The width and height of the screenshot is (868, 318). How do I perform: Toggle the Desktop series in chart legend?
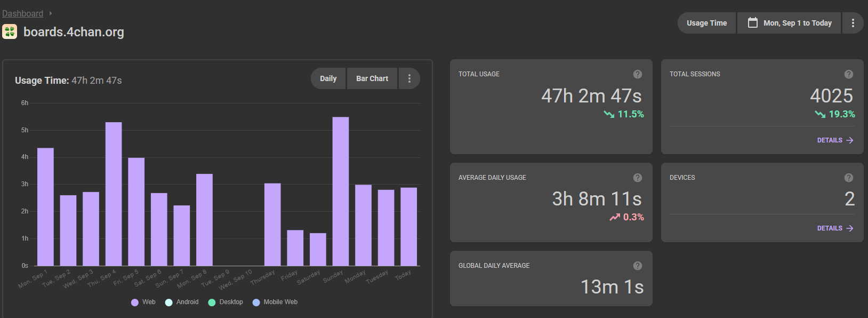[x=226, y=302]
